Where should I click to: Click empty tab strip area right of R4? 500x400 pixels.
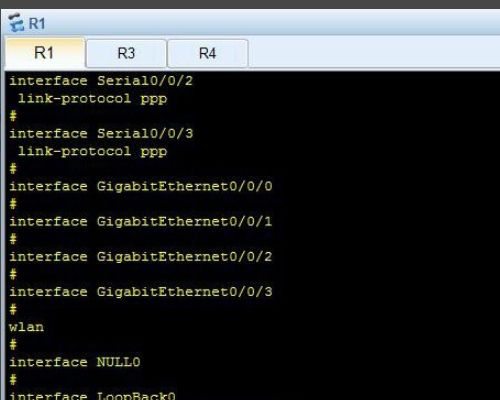pyautogui.click(x=373, y=53)
